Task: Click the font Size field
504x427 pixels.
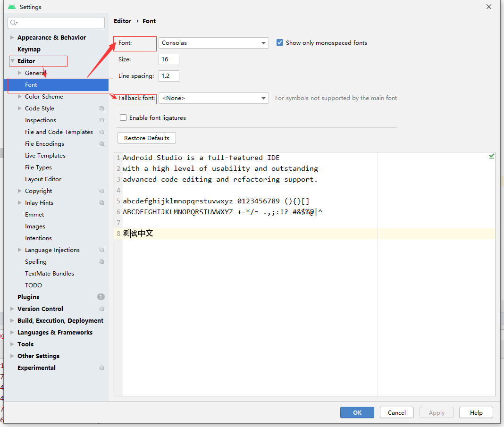Action: tap(169, 59)
